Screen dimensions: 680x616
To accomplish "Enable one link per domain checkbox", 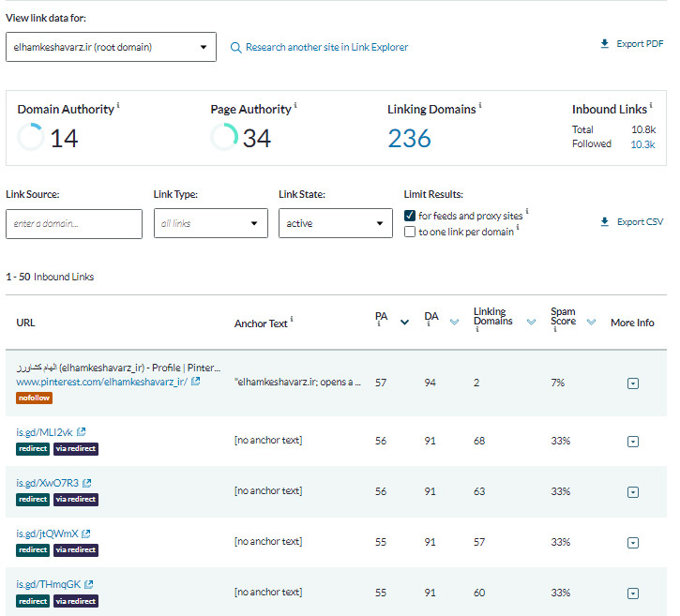I will (410, 232).
